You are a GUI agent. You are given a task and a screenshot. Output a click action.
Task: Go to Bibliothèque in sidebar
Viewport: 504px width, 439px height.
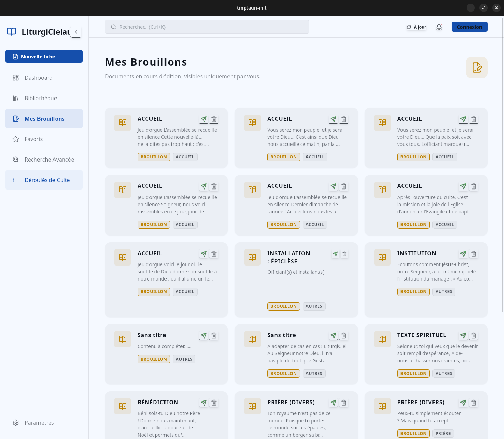(x=41, y=98)
